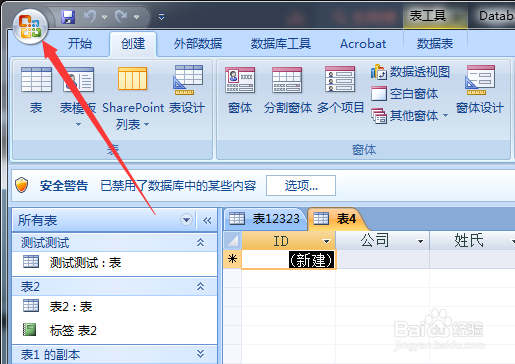Collapse the 表2 group

(200, 286)
